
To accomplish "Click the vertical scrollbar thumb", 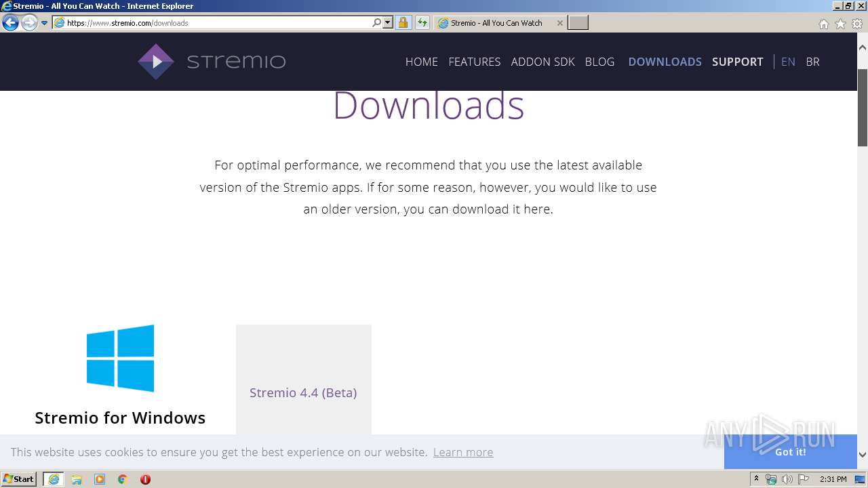I will point(863,107).
